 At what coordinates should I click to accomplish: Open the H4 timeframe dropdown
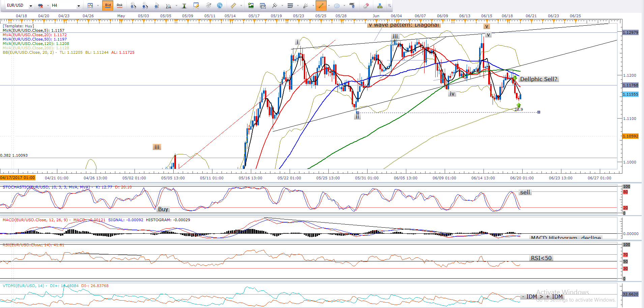click(x=79, y=6)
